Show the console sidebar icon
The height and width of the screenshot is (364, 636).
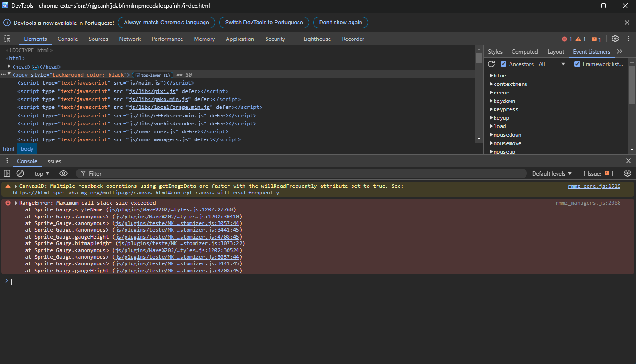pyautogui.click(x=7, y=174)
